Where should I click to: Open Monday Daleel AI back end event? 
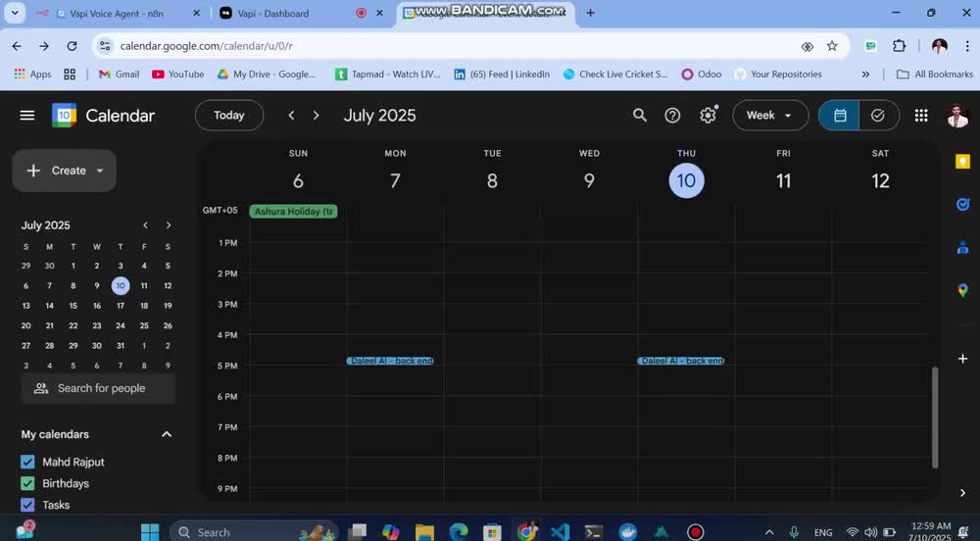pyautogui.click(x=391, y=361)
